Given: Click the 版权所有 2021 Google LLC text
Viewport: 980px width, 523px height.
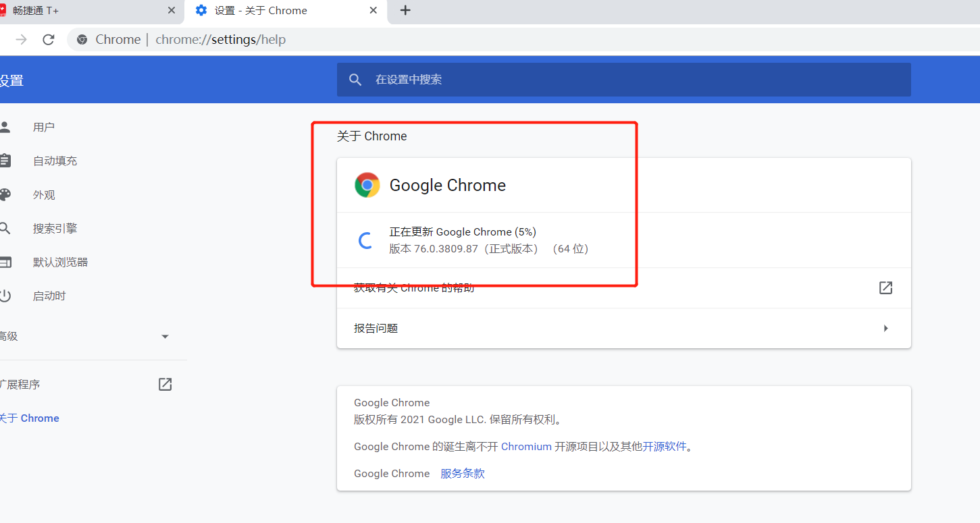Looking at the screenshot, I should [458, 420].
